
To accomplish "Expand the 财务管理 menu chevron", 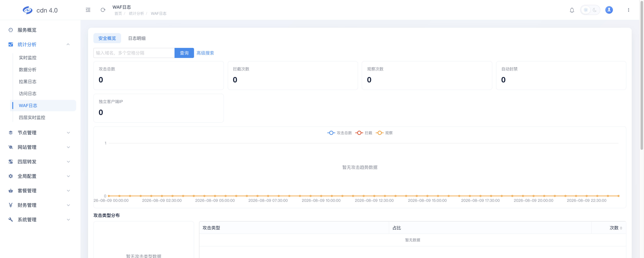I will pos(68,205).
